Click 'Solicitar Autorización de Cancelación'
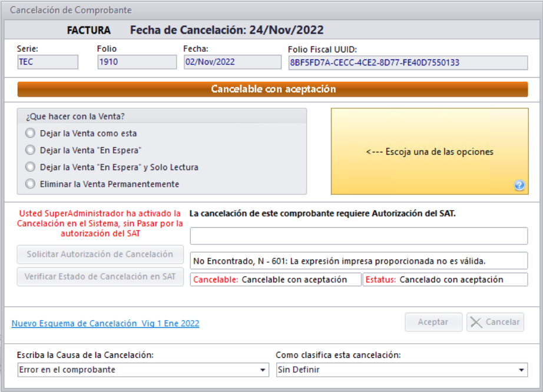543x392 pixels. point(100,254)
